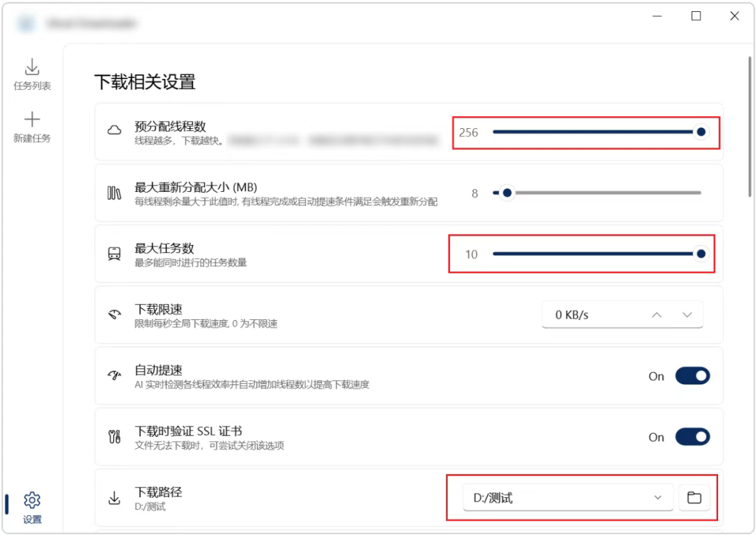756x535 pixels.
Task: Click the train icon beside 最大任务数
Action: 114,253
